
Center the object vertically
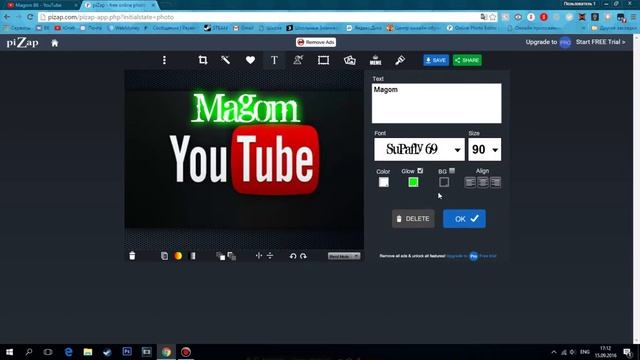pos(270,256)
